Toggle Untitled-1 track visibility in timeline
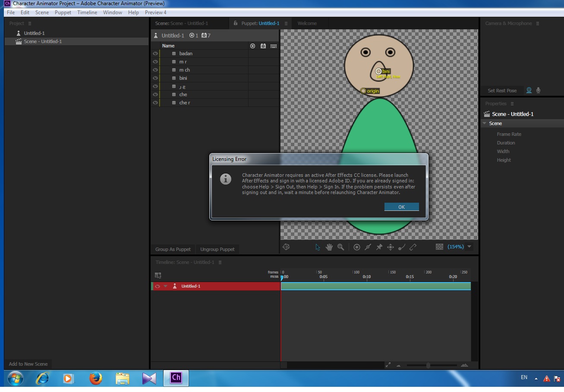Screen dimensions: 564x392 pyautogui.click(x=157, y=286)
